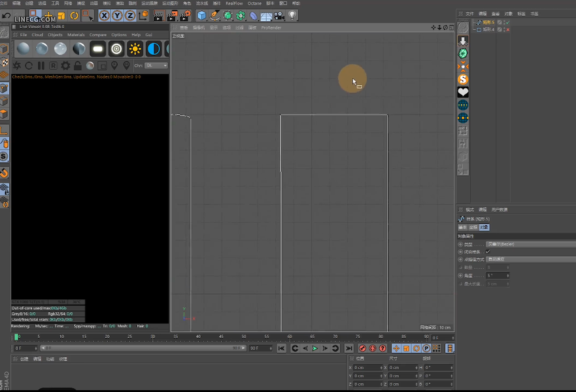576x392 pixels.
Task: Switch to the Coord attribute tab
Action: pyautogui.click(x=473, y=227)
